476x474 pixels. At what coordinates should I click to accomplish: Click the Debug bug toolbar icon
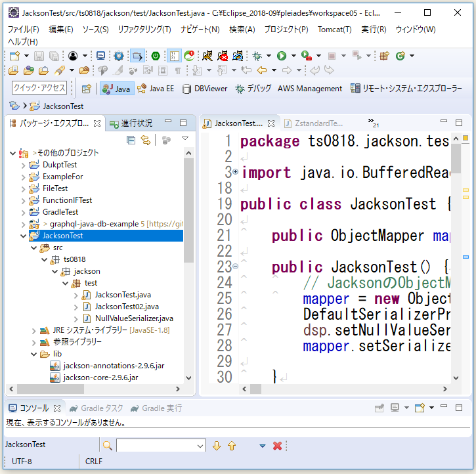point(257,56)
